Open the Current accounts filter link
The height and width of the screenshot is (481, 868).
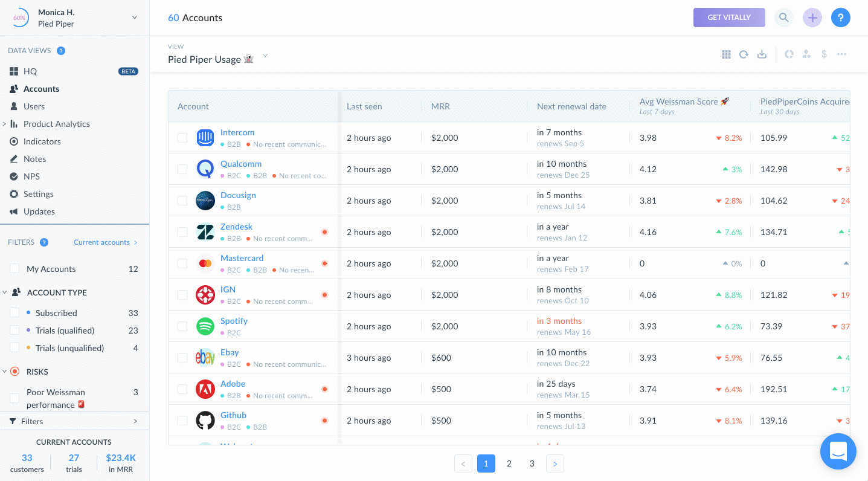(106, 242)
